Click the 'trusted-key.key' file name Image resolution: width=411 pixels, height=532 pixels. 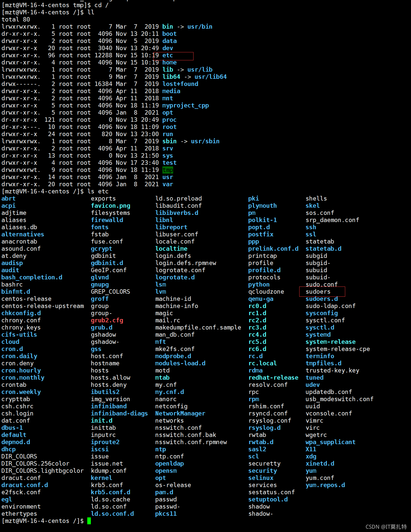tap(332, 371)
